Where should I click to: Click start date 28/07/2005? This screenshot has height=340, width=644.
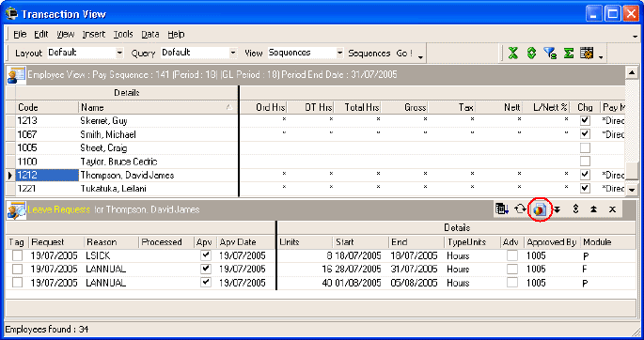tap(358, 270)
